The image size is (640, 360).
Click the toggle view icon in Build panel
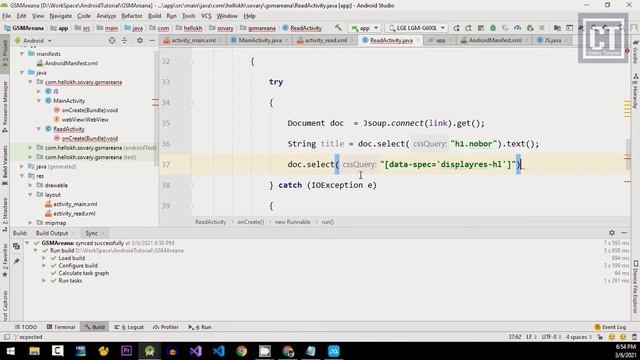tap(16, 246)
